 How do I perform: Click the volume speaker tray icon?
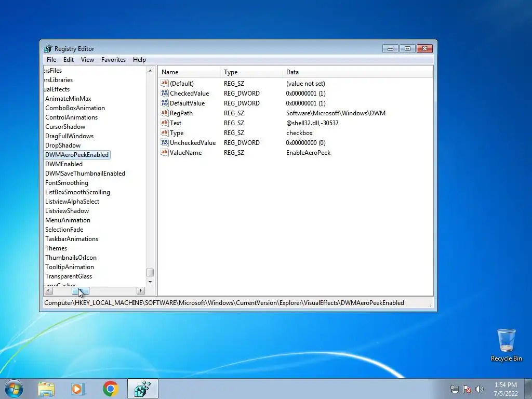[480, 389]
